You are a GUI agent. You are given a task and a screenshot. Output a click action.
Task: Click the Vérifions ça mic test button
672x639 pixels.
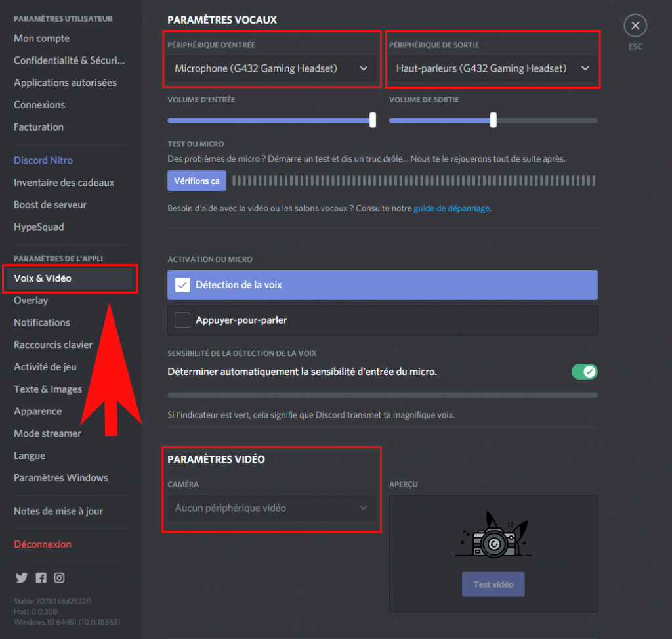(197, 181)
